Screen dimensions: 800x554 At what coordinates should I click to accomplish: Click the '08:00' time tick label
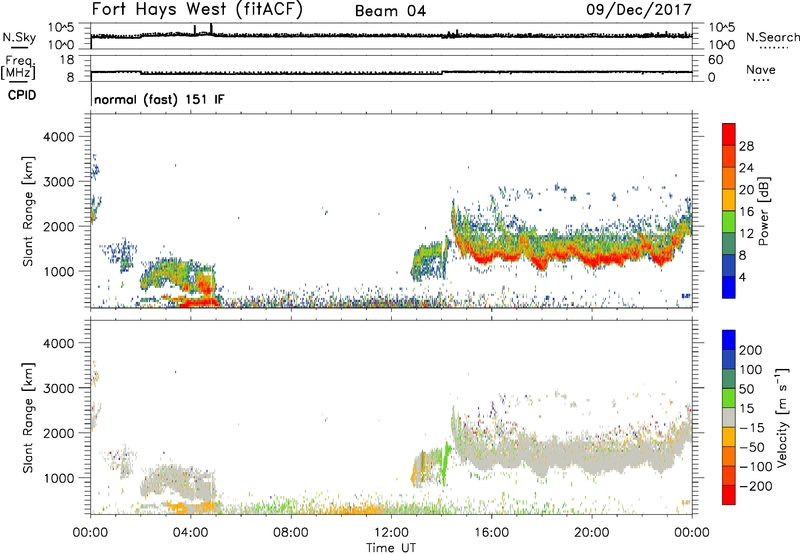291,533
